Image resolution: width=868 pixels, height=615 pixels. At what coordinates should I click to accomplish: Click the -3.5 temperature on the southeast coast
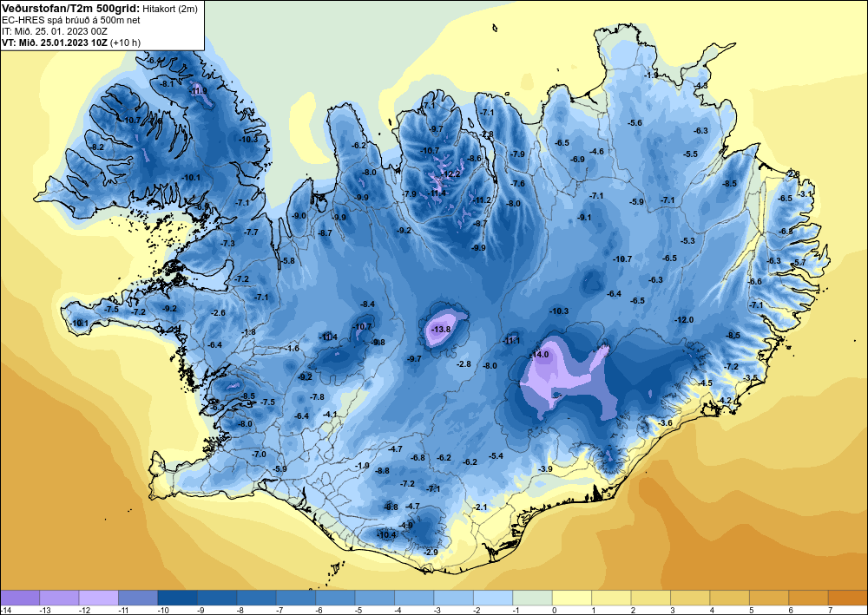coord(751,377)
